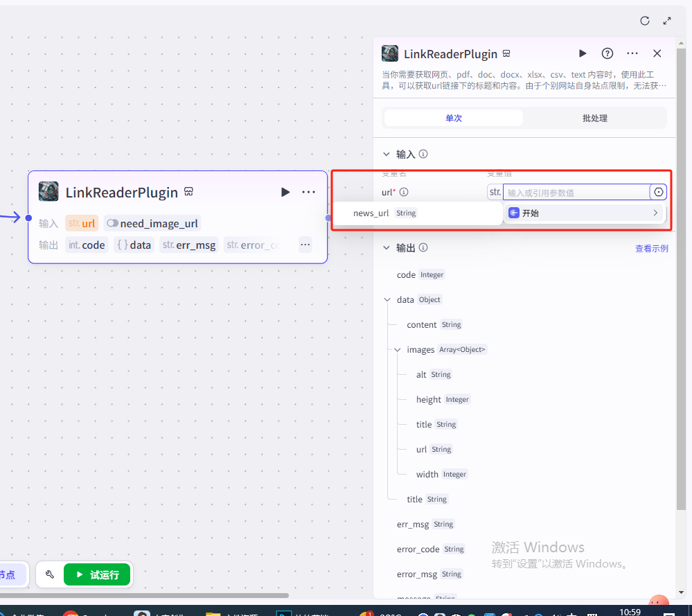Click the play icon on the canvas node

pos(285,192)
